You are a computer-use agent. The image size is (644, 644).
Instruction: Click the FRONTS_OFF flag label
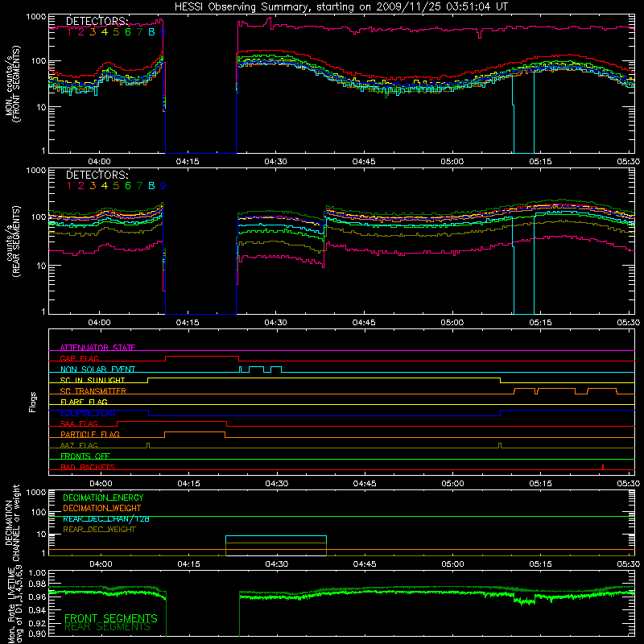85,456
